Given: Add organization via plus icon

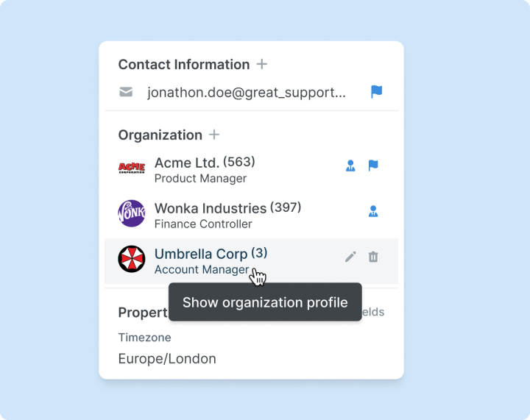Looking at the screenshot, I should 214,135.
